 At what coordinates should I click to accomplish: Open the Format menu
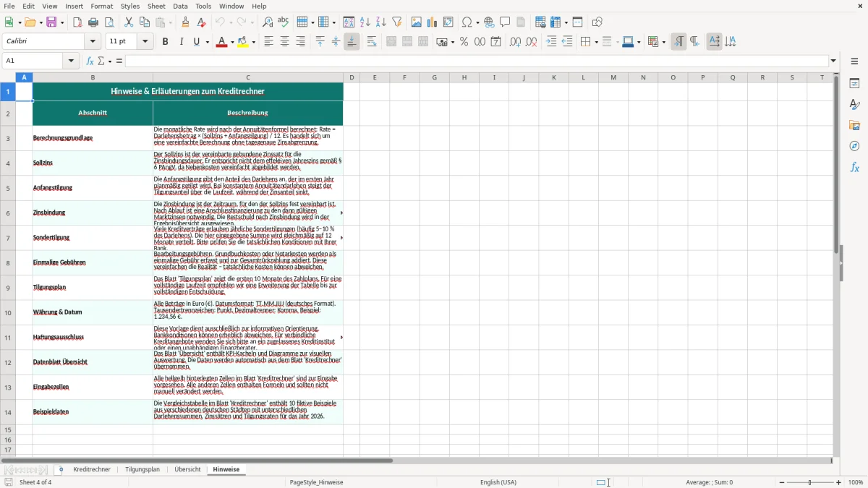[x=101, y=6]
